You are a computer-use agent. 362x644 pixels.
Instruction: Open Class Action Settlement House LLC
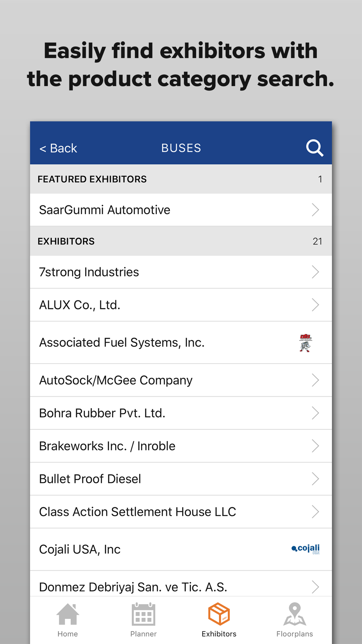138,512
